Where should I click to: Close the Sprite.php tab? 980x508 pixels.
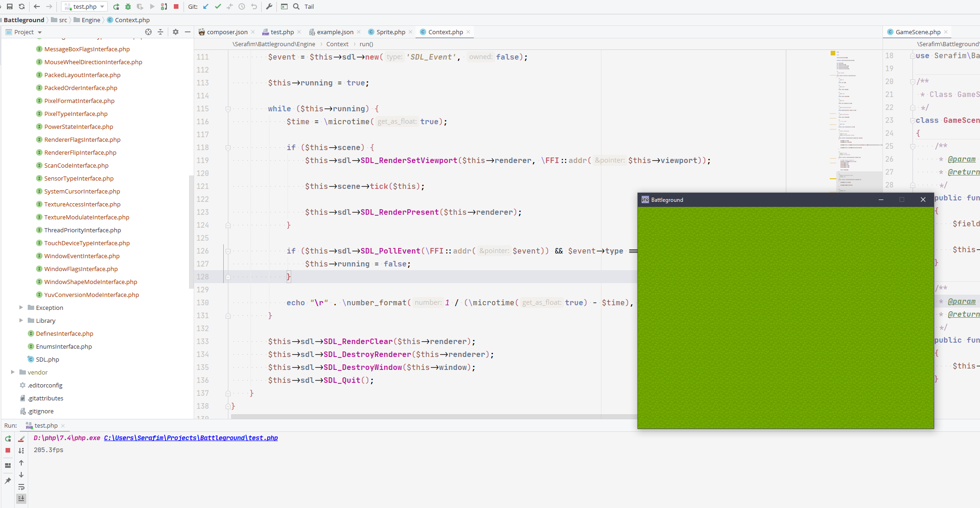pos(410,32)
